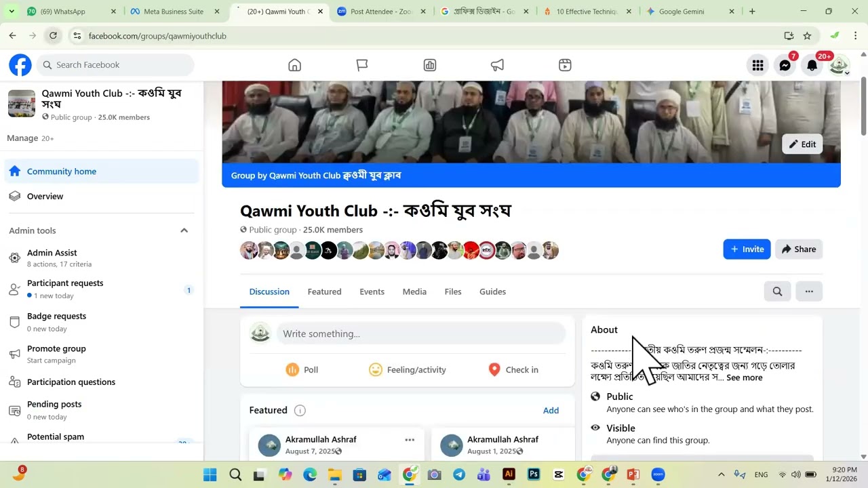The image size is (868, 488).
Task: Switch to the 10 Effective Techniques tab
Action: [587, 12]
